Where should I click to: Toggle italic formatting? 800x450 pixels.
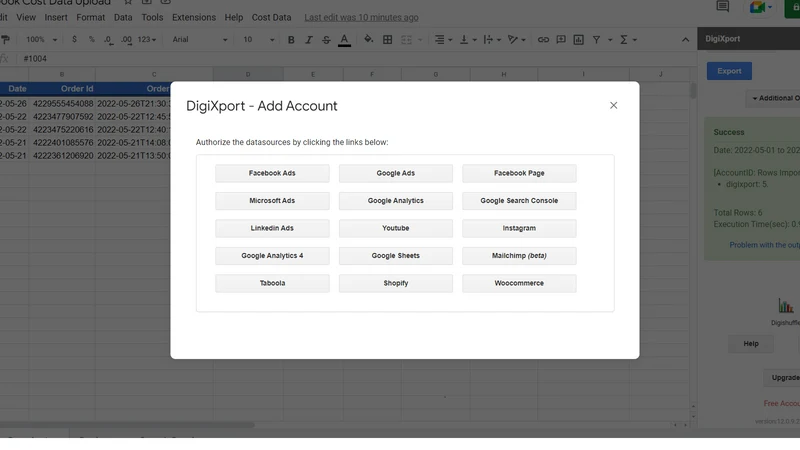tap(309, 39)
